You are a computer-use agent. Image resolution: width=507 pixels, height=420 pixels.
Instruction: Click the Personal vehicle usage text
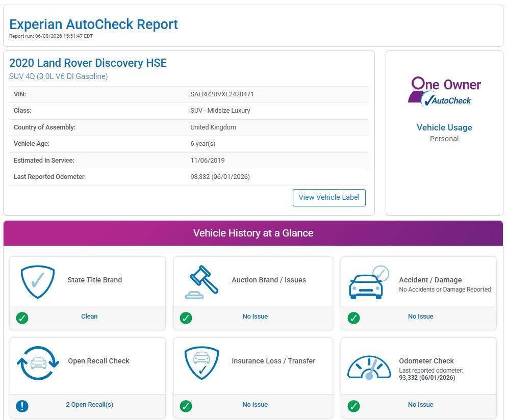[x=444, y=139]
